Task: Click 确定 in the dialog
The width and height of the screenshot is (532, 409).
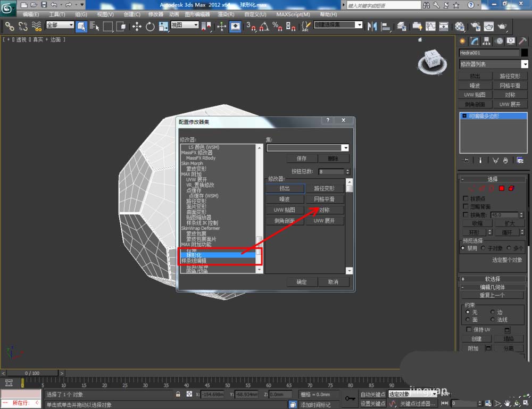Action: click(x=302, y=282)
